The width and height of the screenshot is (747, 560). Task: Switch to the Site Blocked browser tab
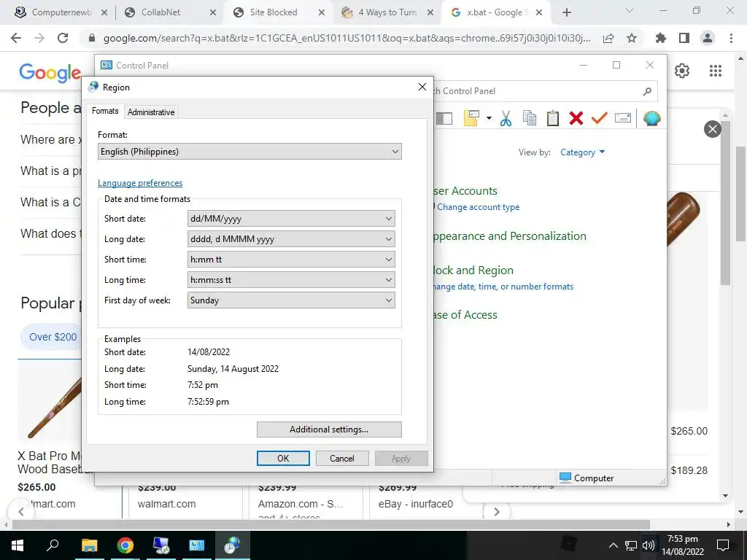[x=279, y=12]
